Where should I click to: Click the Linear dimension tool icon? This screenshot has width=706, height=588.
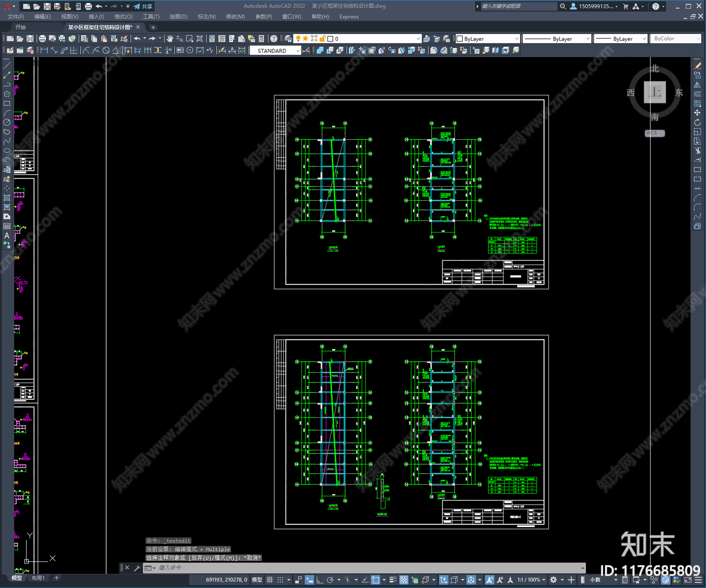pyautogui.click(x=44, y=50)
